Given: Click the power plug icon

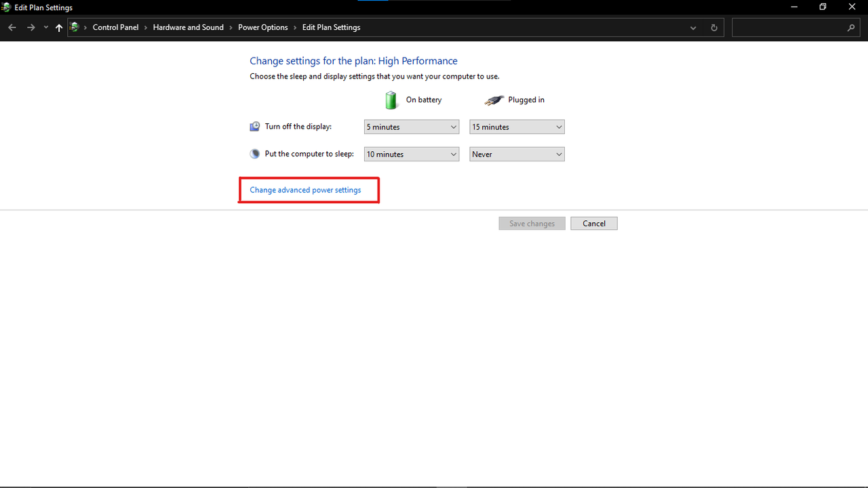Looking at the screenshot, I should coord(494,100).
